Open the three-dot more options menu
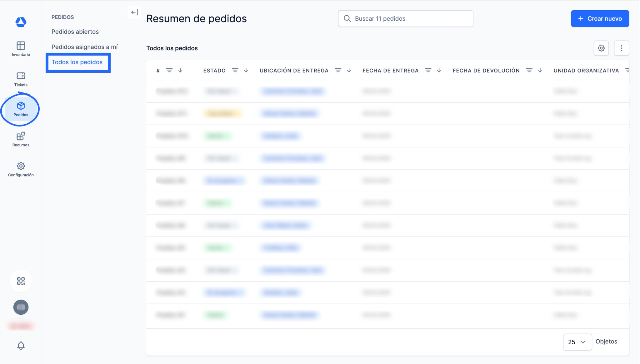Screen dimensions: 640x364 (621, 48)
